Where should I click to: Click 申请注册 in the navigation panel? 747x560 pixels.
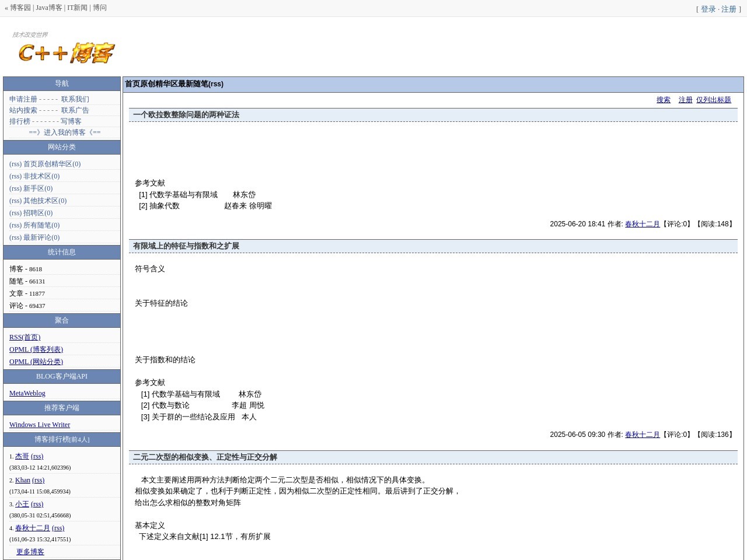coord(22,99)
